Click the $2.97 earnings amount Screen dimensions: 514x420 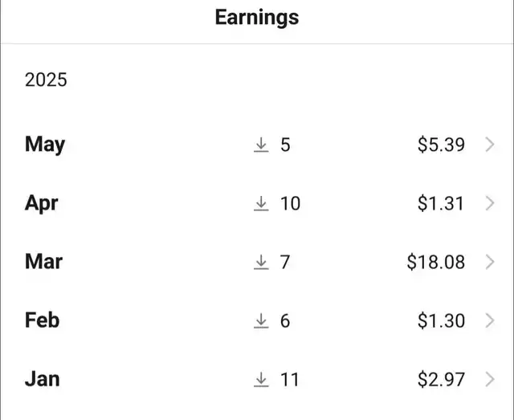tap(441, 379)
